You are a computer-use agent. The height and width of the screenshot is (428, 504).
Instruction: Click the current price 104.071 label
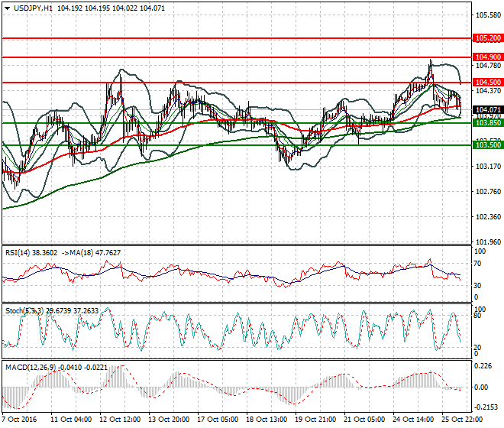click(488, 110)
